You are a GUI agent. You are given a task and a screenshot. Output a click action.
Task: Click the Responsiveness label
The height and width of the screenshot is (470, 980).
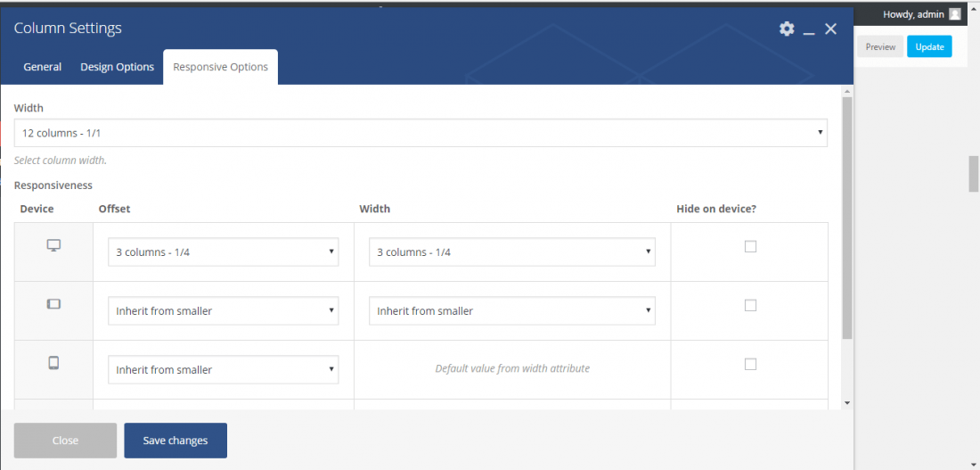click(x=53, y=186)
